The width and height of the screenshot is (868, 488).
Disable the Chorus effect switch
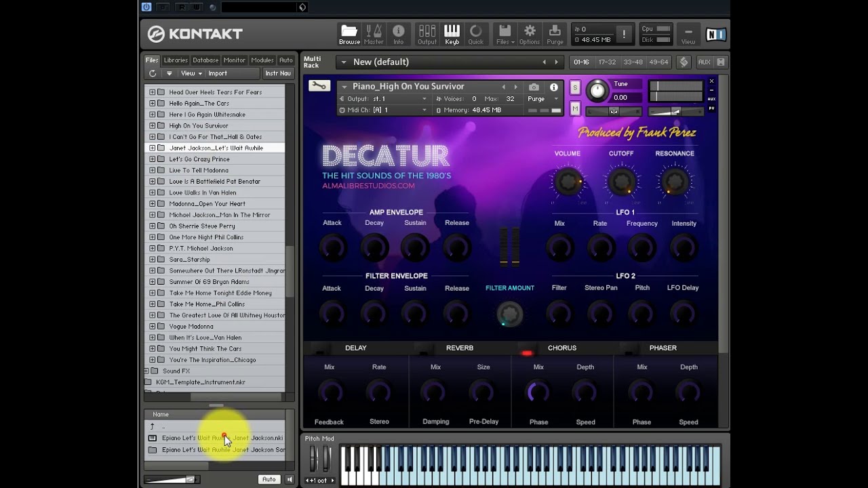pos(527,352)
